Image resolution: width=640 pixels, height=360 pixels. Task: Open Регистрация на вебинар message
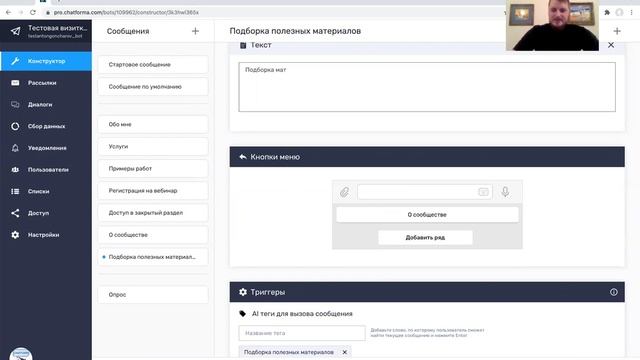(153, 191)
